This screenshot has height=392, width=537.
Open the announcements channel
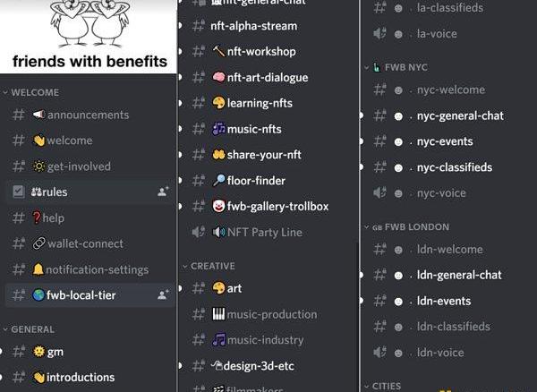(88, 115)
